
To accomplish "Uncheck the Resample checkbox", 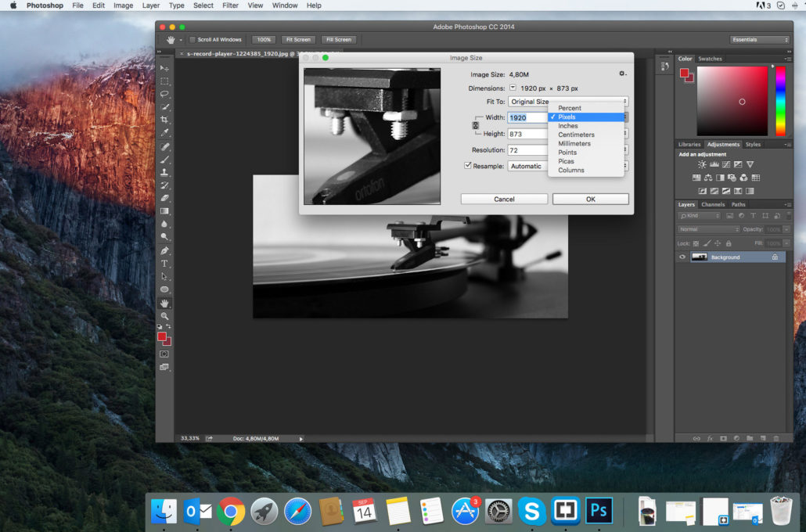I will coord(468,166).
